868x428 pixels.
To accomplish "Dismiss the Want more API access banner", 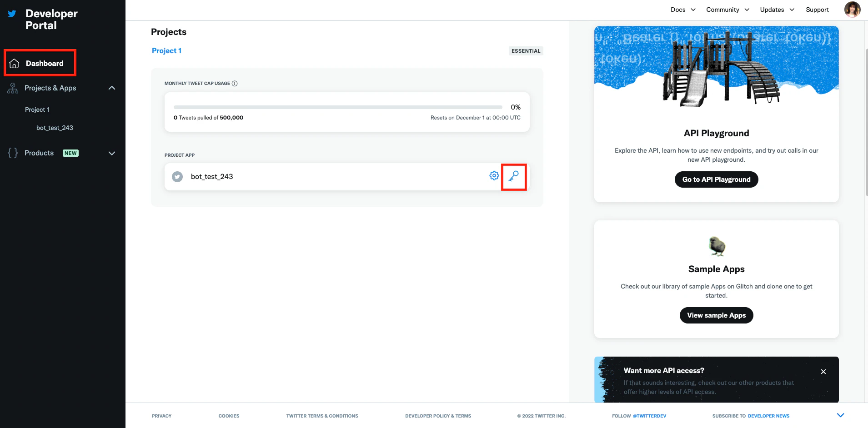I will coord(823,372).
